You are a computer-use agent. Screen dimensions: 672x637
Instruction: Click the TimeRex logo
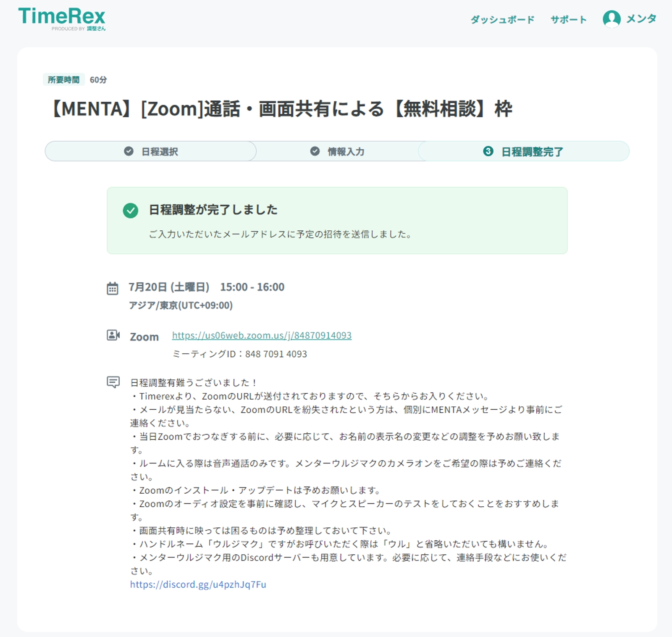(x=62, y=19)
